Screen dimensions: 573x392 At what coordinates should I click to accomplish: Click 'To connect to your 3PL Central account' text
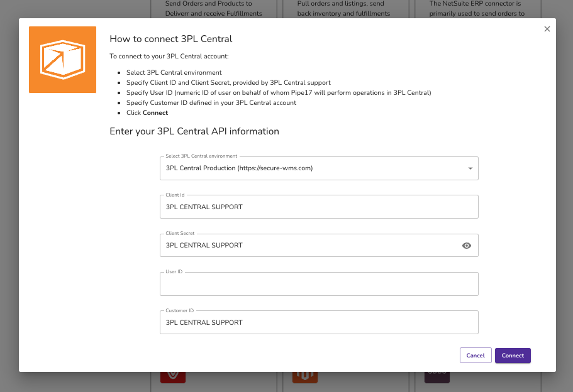pos(169,56)
